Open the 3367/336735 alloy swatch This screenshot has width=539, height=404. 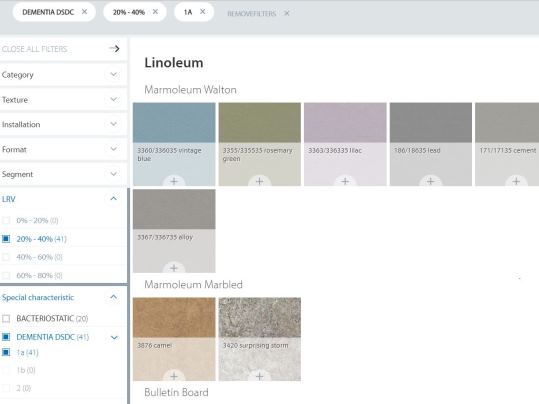174,209
